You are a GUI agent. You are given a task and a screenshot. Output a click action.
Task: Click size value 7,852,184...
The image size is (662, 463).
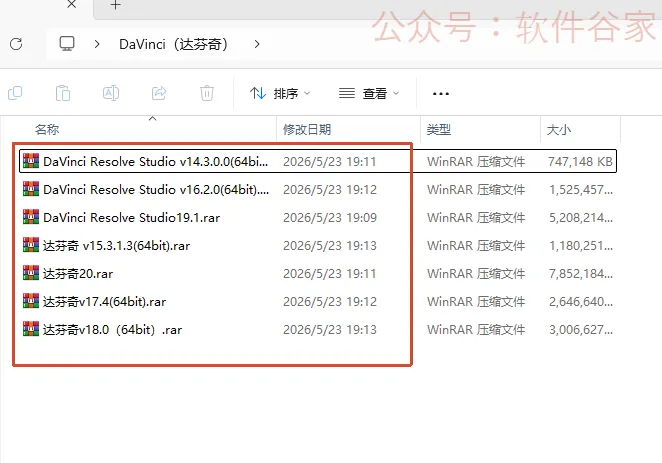pyautogui.click(x=581, y=274)
